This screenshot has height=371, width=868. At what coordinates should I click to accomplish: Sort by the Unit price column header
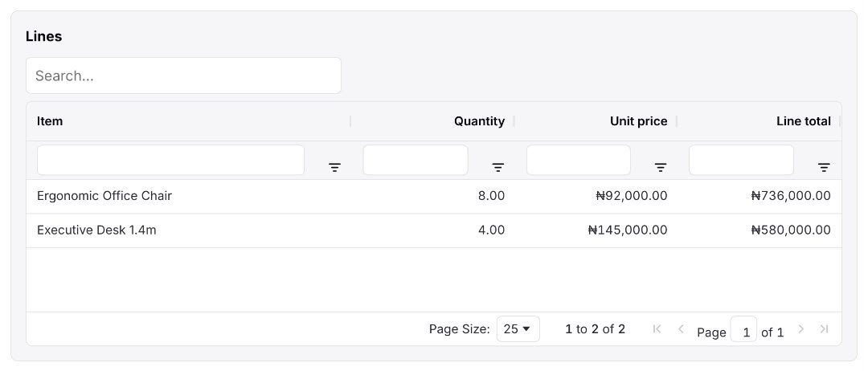tap(639, 121)
